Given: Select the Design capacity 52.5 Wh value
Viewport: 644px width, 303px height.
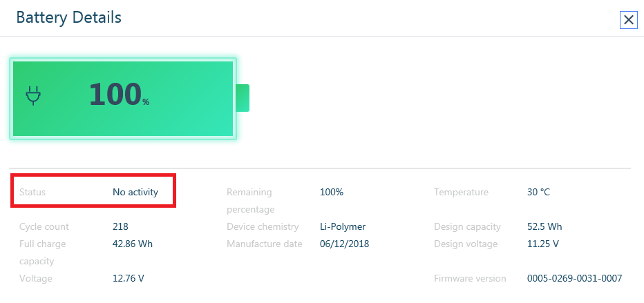Looking at the screenshot, I should click(x=544, y=226).
